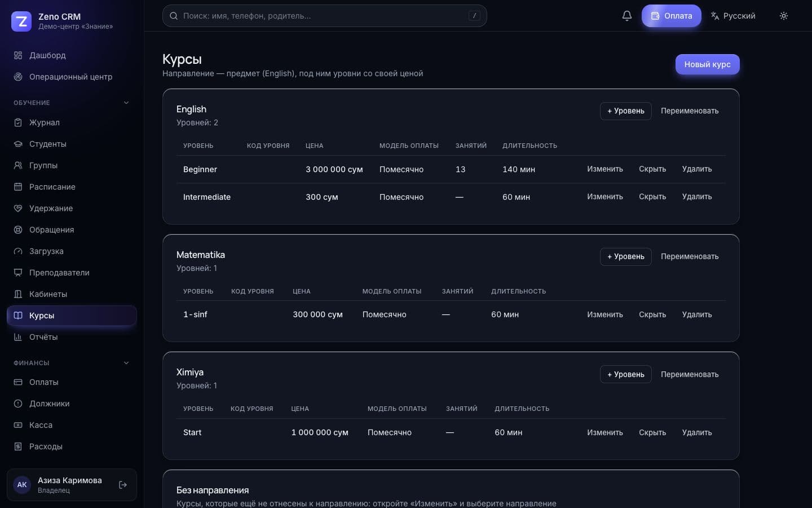Focus the search field for name, phone, parent
Image resolution: width=812 pixels, height=508 pixels.
[x=325, y=16]
